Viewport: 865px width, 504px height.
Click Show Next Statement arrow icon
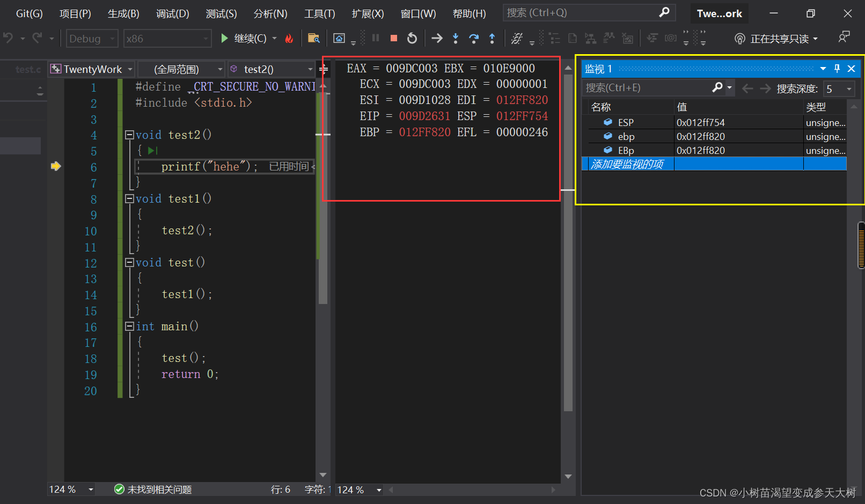click(437, 38)
